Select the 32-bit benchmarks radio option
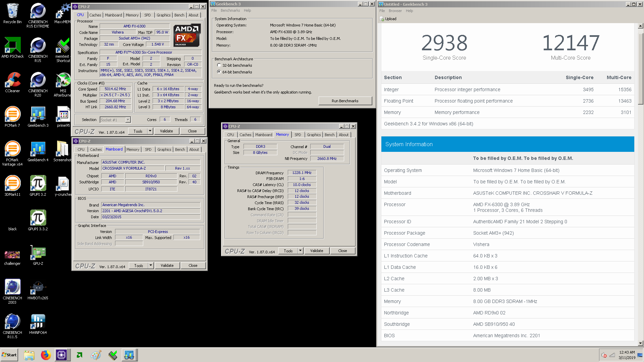 click(x=219, y=65)
